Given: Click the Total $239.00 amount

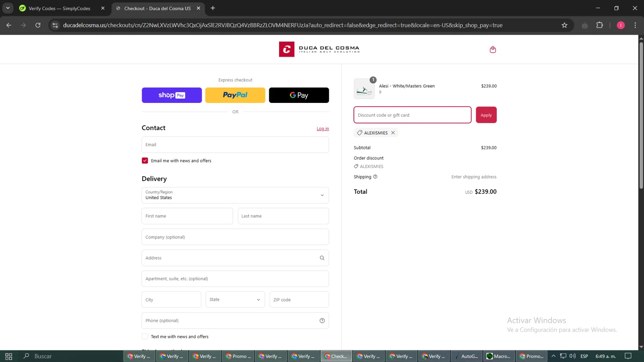Looking at the screenshot, I should pyautogui.click(x=486, y=192).
